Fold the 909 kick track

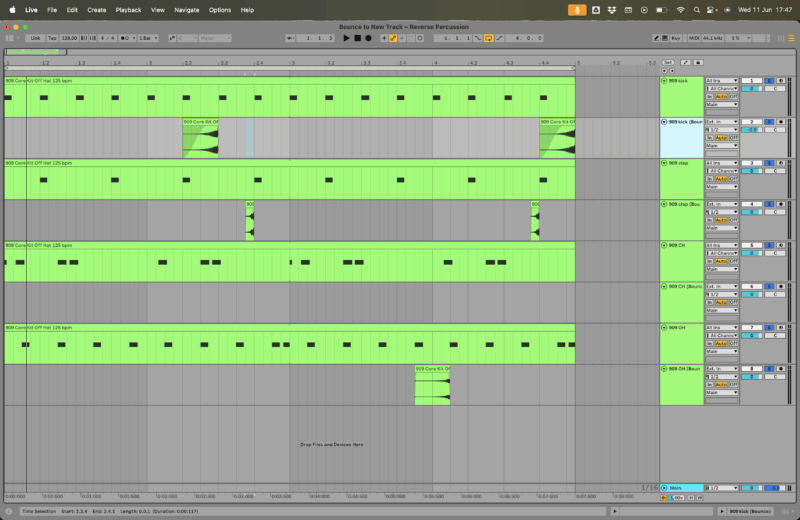[x=665, y=80]
